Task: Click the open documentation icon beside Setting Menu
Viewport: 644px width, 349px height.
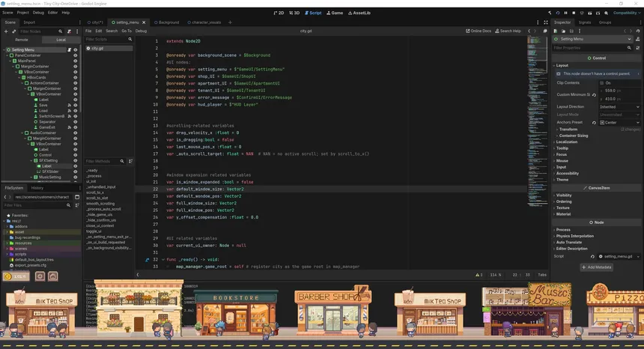Action: 638,39
